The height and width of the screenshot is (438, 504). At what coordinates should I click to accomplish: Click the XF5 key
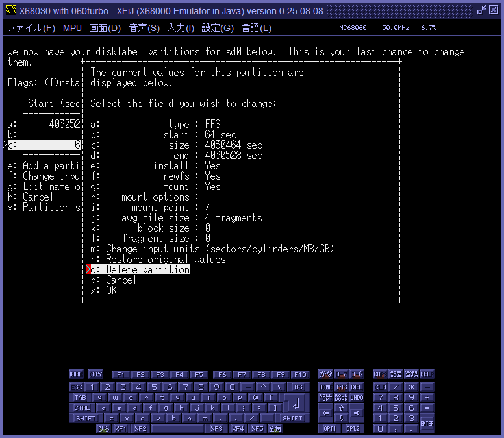(x=257, y=428)
